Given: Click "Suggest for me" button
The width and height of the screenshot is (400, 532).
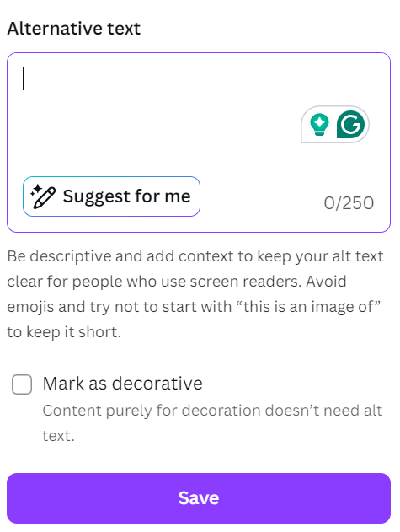Looking at the screenshot, I should 111,196.
